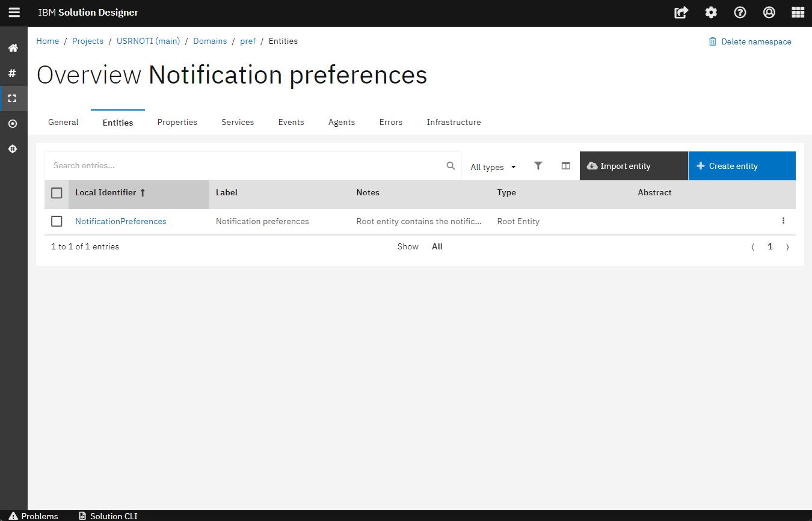Click the home icon in sidebar
The height and width of the screenshot is (521, 812).
[x=13, y=48]
